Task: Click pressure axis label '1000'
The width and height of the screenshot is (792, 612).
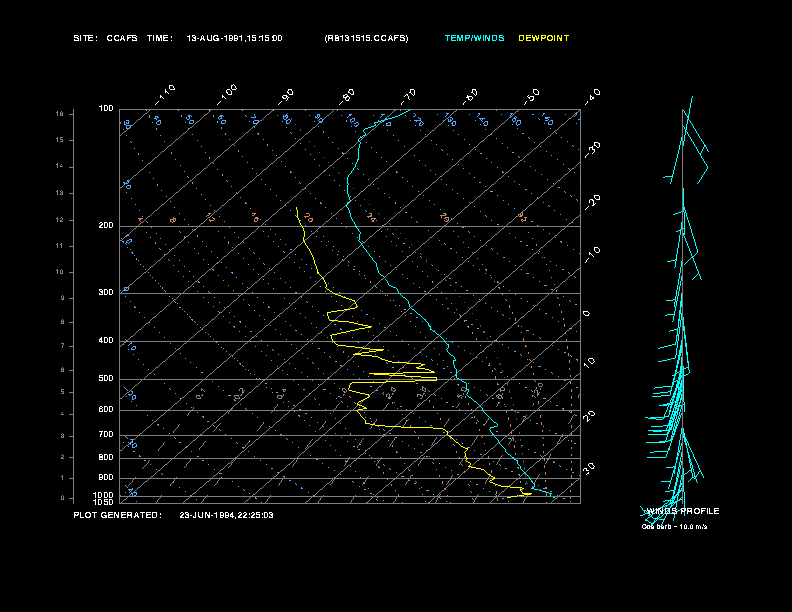Action: pos(104,495)
